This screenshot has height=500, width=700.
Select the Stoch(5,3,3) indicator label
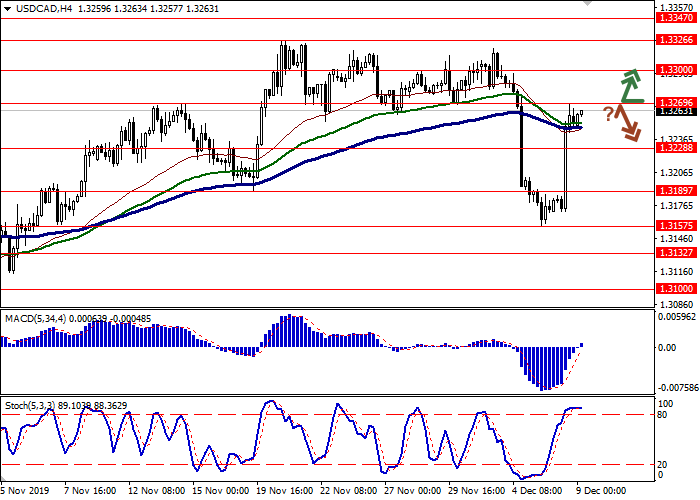(31, 406)
